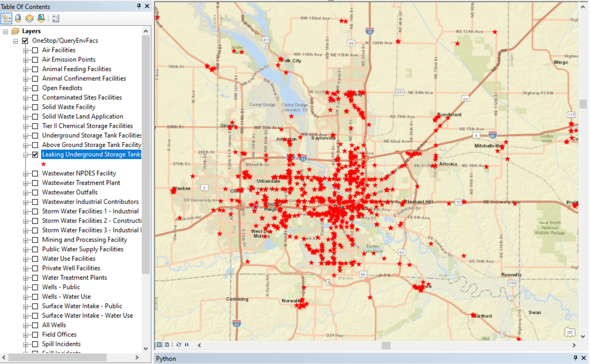The width and height of the screenshot is (590, 364).
Task: Expand the Air Facilities layer entry
Action: click(x=25, y=50)
